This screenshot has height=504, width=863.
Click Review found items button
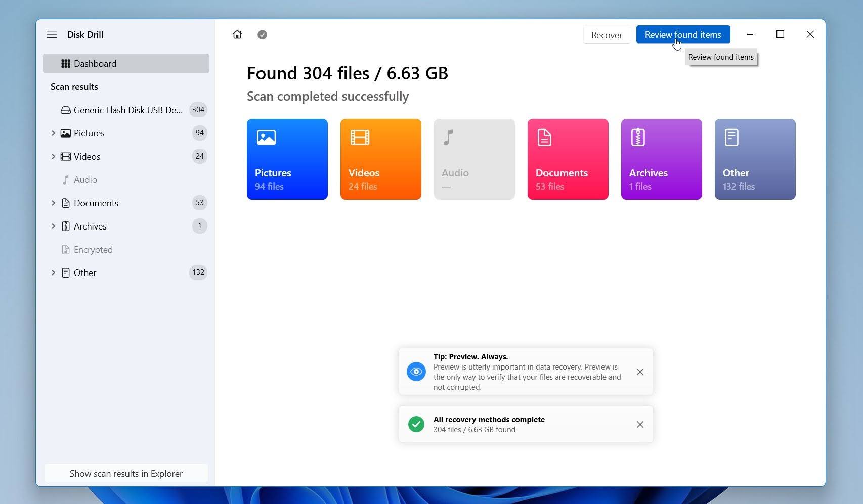pyautogui.click(x=683, y=34)
